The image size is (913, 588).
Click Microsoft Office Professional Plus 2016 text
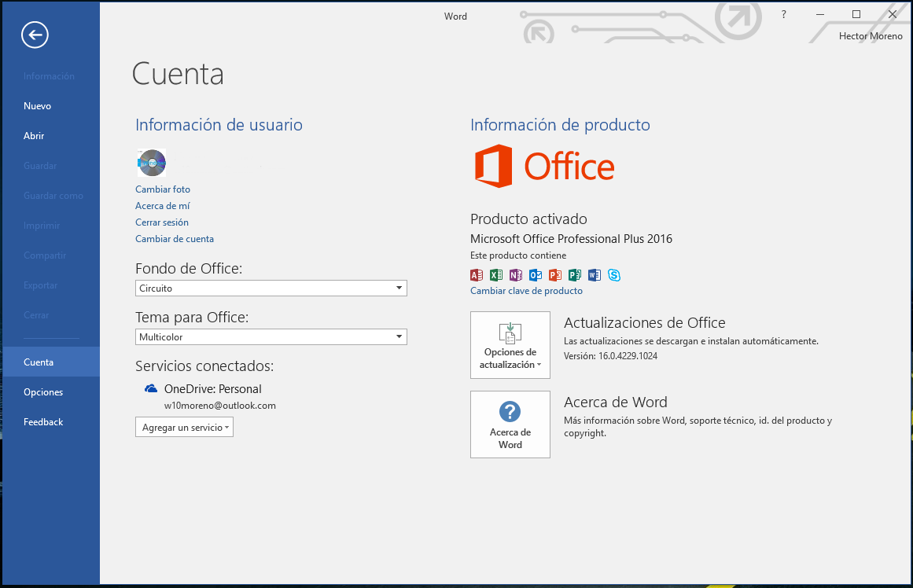571,239
